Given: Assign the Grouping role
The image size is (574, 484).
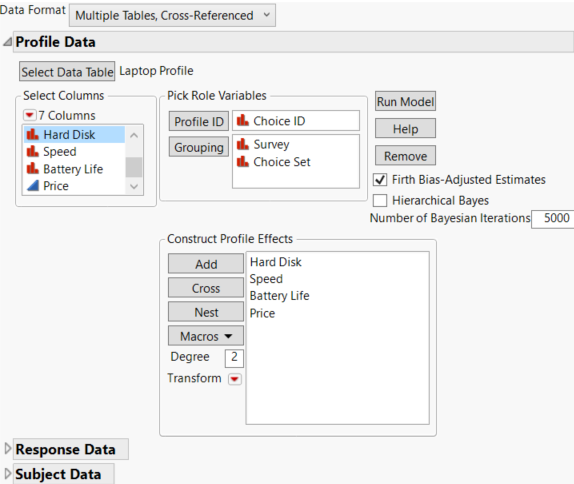Looking at the screenshot, I should (x=199, y=147).
